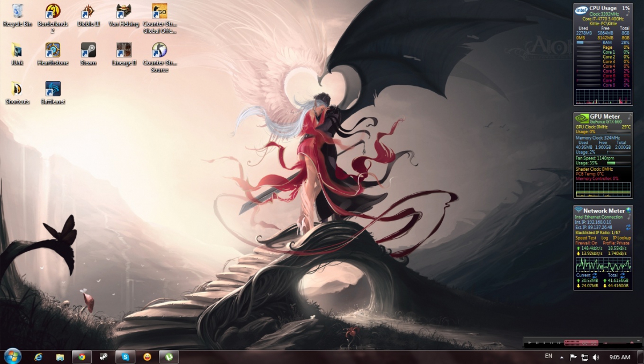Select the Borderlands 2 shortcut icon

(x=53, y=18)
